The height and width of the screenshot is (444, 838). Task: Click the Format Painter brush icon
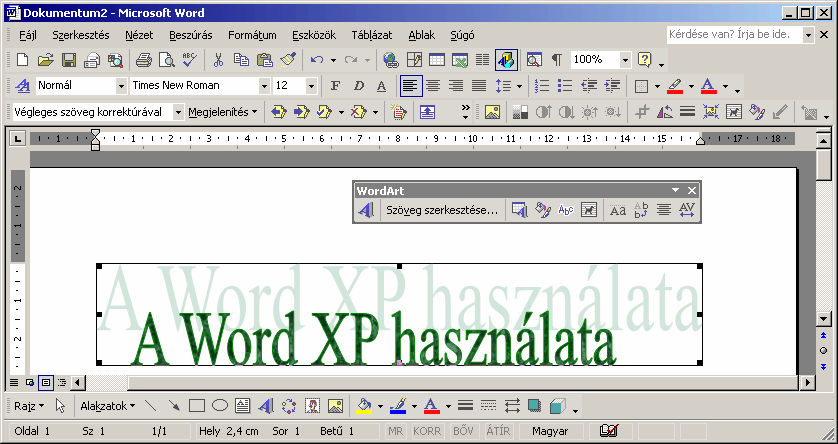point(289,60)
